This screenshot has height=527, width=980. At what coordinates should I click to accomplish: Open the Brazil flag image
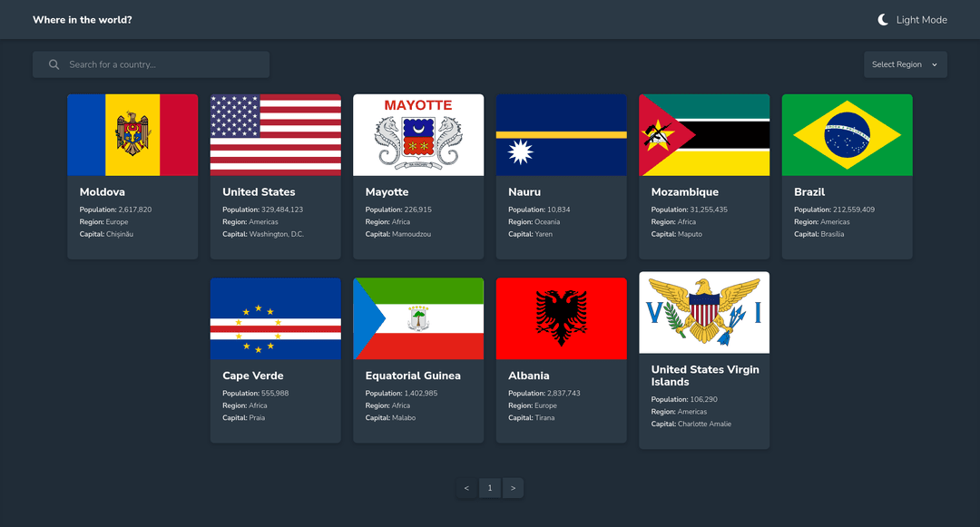[848, 135]
